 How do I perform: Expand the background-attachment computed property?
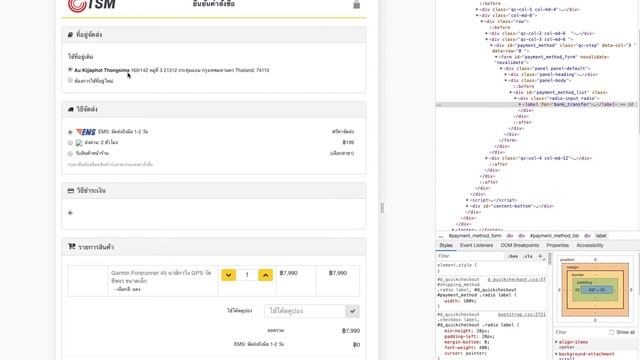pos(556,354)
